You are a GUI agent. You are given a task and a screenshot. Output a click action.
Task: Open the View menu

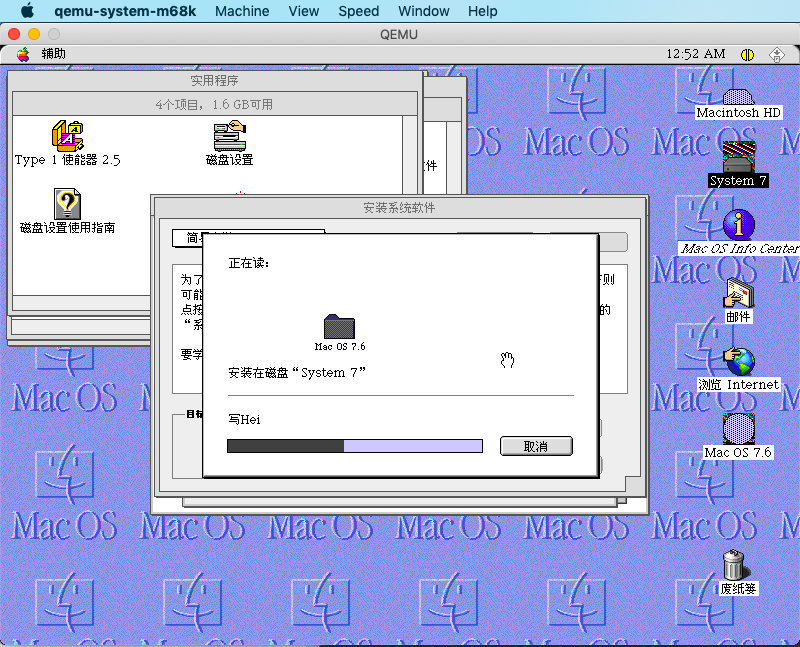304,11
